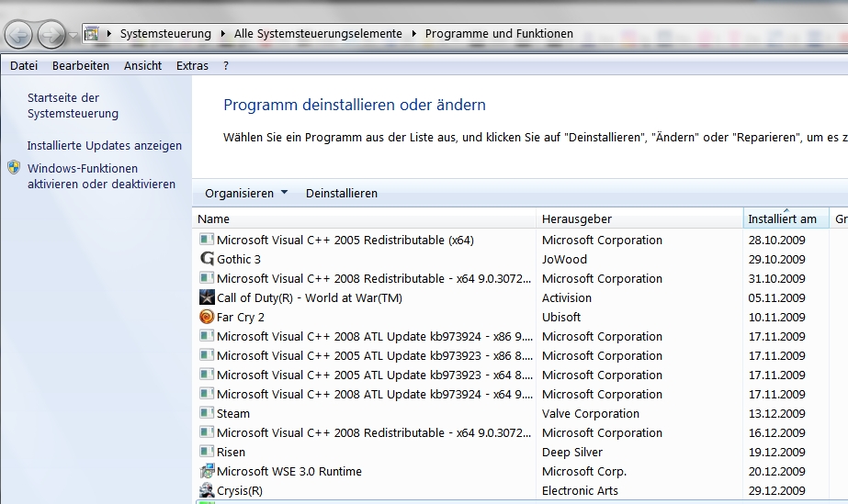Click the Control Panel icon in address bar
The image size is (848, 504).
(92, 33)
